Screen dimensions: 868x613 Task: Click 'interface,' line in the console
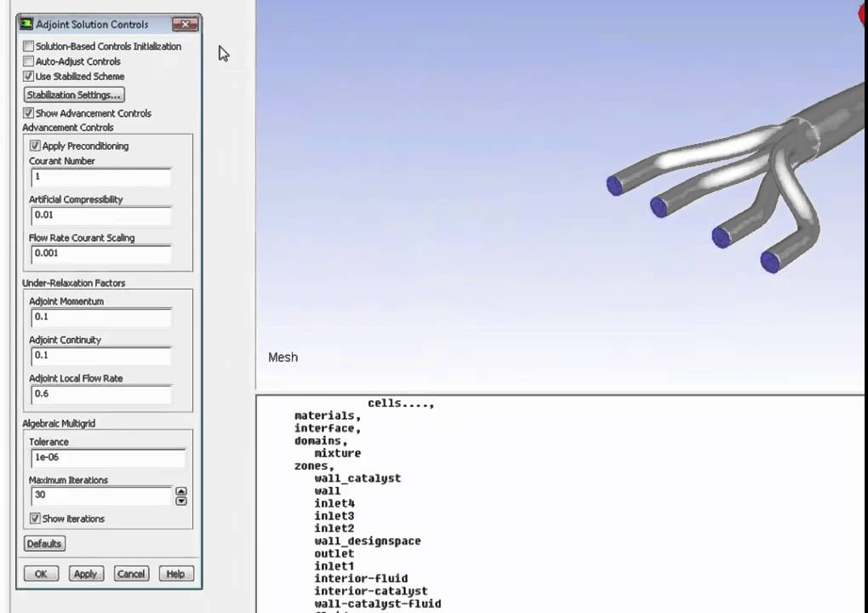pyautogui.click(x=327, y=428)
